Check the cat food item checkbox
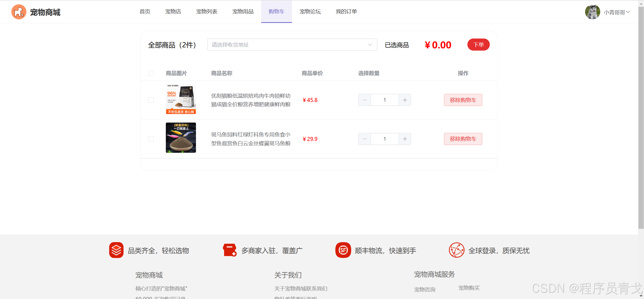This screenshot has height=299, width=644. 151,100
